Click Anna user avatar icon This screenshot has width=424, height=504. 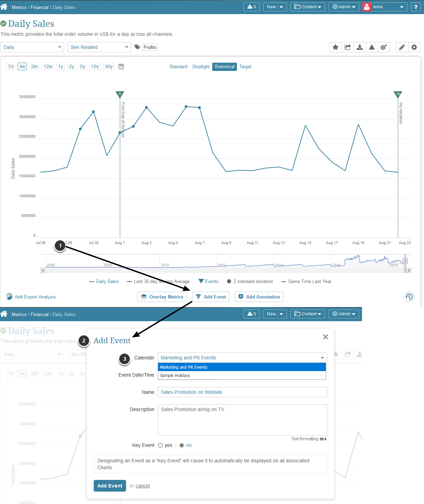(x=366, y=7)
